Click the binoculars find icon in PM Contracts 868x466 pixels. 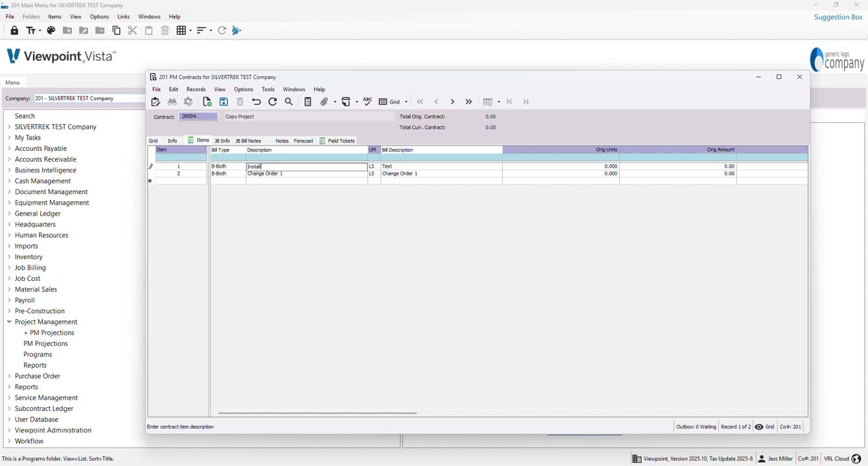[x=172, y=102]
